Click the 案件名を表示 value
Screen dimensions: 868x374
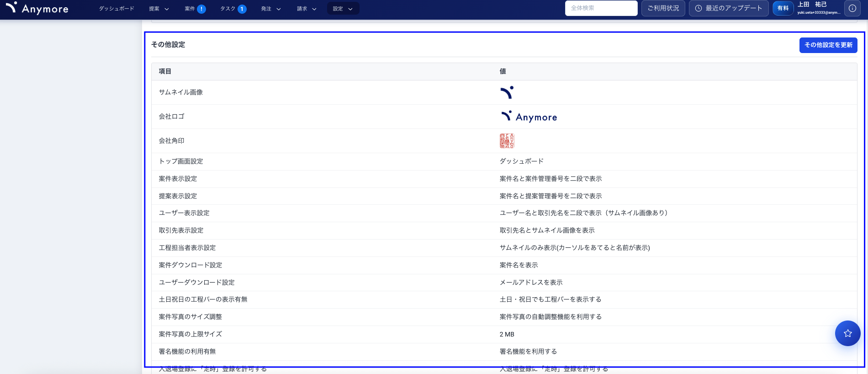[x=519, y=265]
